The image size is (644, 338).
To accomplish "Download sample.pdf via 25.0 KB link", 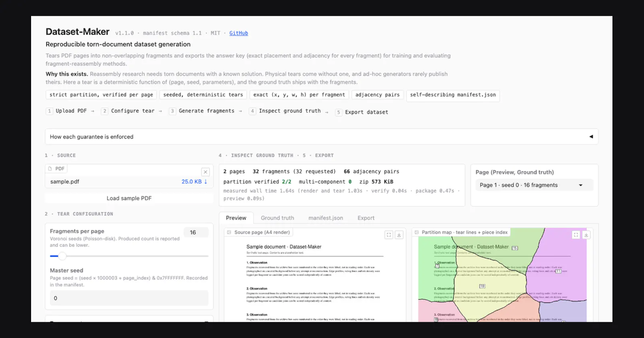I will pyautogui.click(x=194, y=181).
